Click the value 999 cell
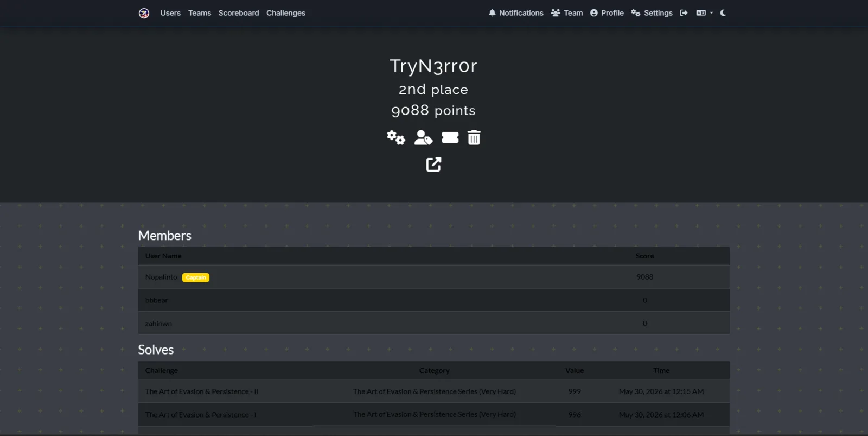This screenshot has height=436, width=868. (x=575, y=391)
